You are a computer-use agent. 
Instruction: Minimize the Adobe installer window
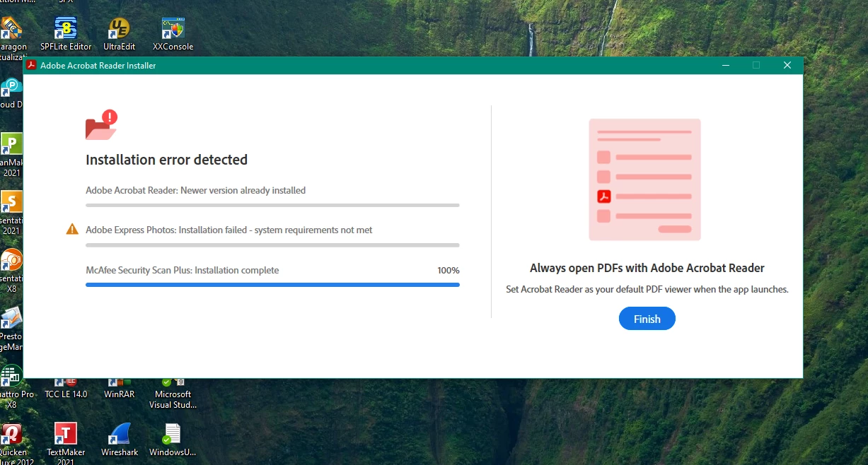tap(726, 65)
